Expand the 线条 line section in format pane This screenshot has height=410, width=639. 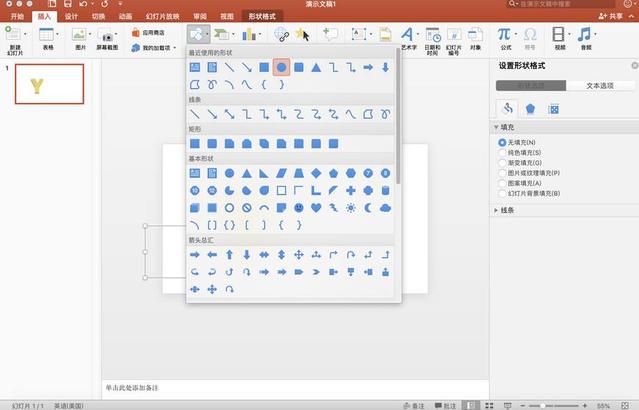pyautogui.click(x=496, y=210)
